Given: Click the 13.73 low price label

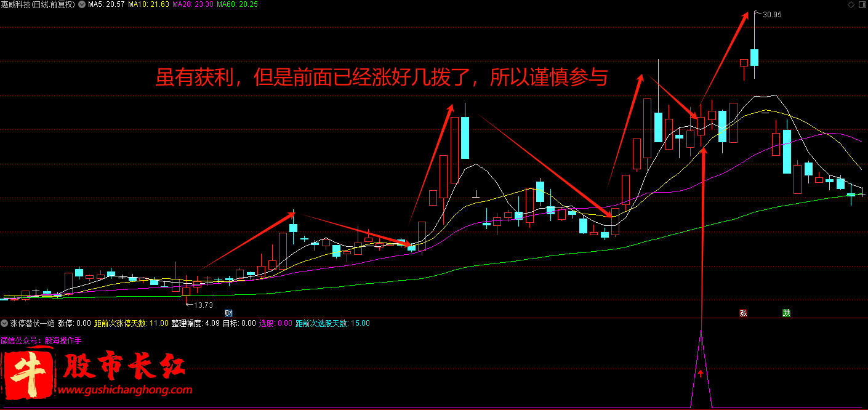Looking at the screenshot, I should click(x=203, y=305).
